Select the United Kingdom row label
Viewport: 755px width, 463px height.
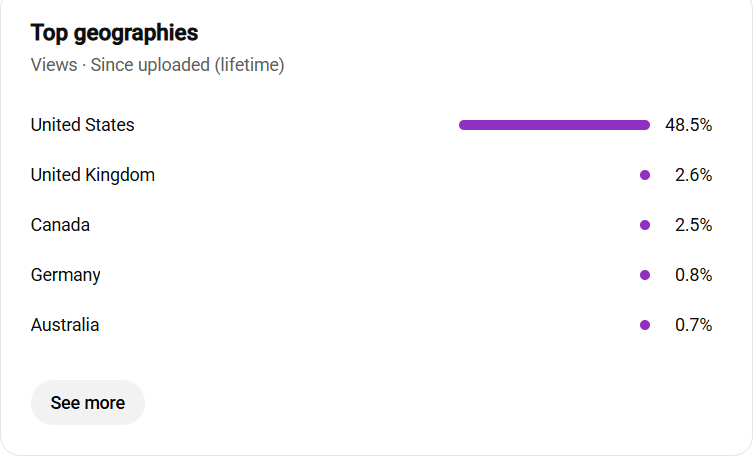click(x=93, y=175)
